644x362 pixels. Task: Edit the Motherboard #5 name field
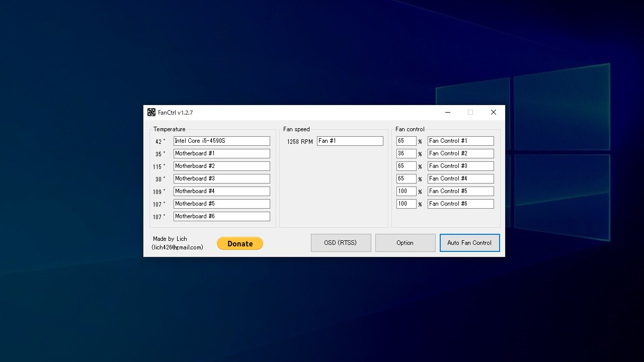click(222, 204)
